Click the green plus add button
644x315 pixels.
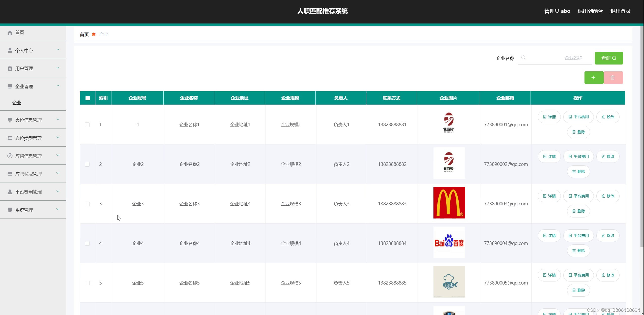pyautogui.click(x=594, y=78)
